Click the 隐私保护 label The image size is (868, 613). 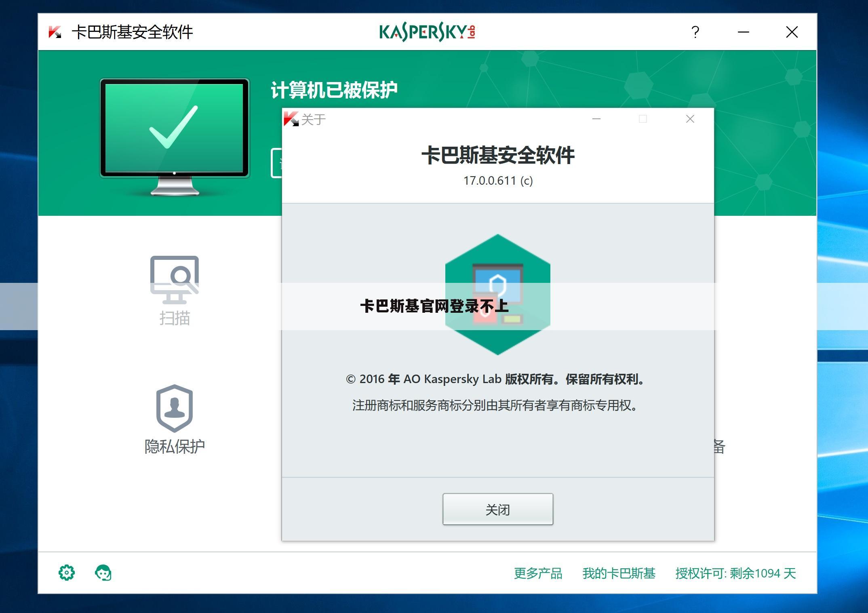175,447
